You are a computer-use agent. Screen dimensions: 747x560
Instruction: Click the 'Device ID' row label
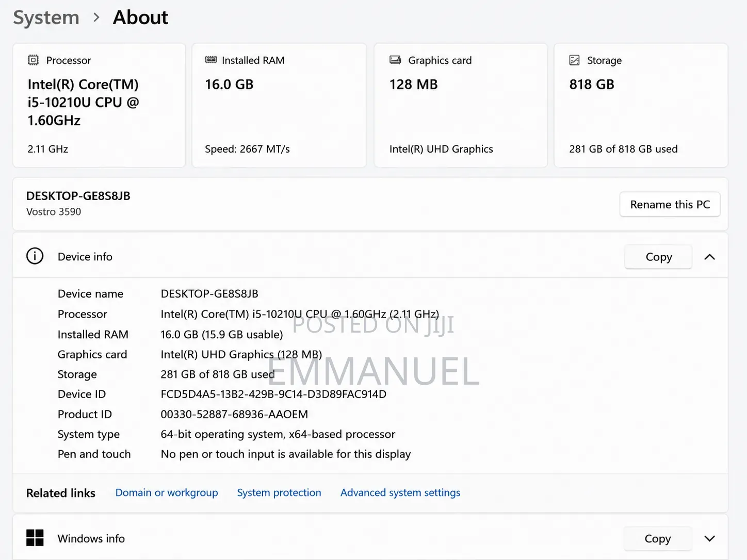pos(82,394)
